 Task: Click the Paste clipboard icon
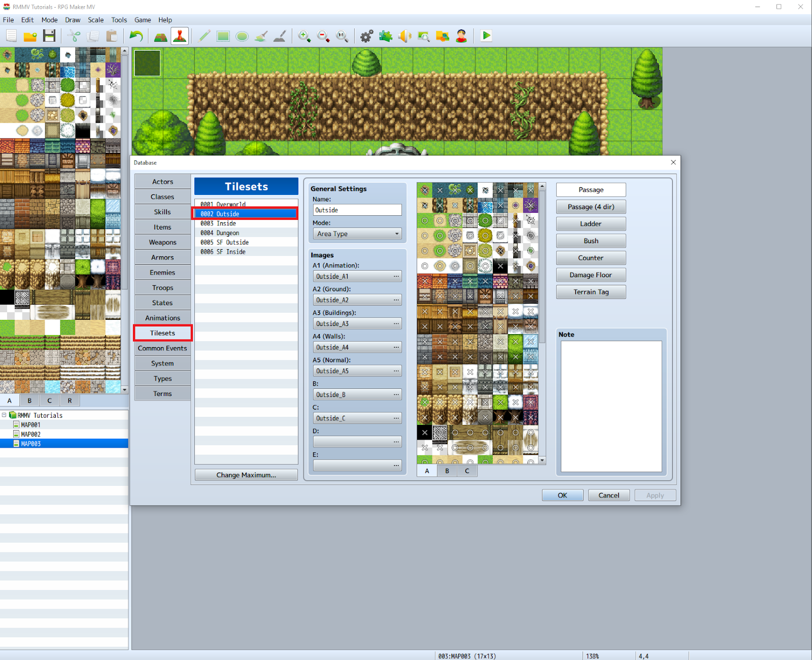click(x=112, y=36)
